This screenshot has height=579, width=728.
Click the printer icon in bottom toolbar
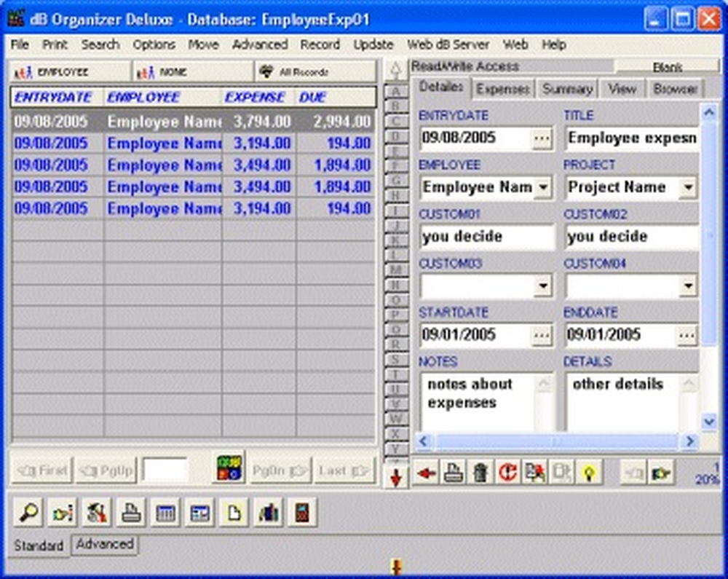131,512
